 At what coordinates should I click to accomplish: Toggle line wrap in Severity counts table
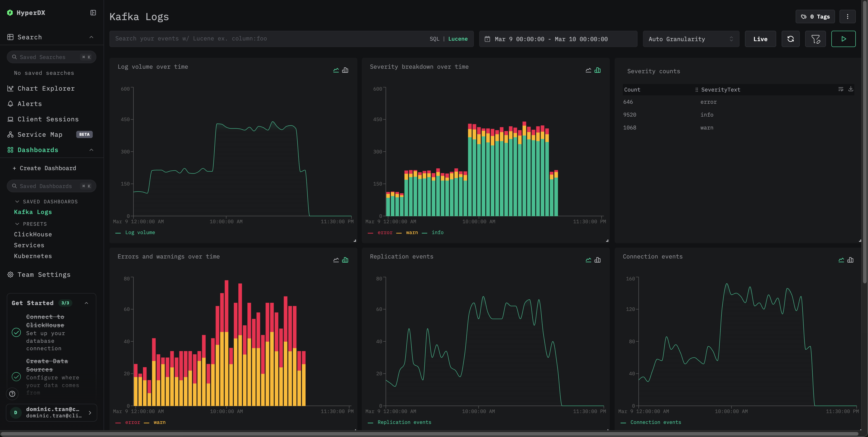pyautogui.click(x=841, y=89)
